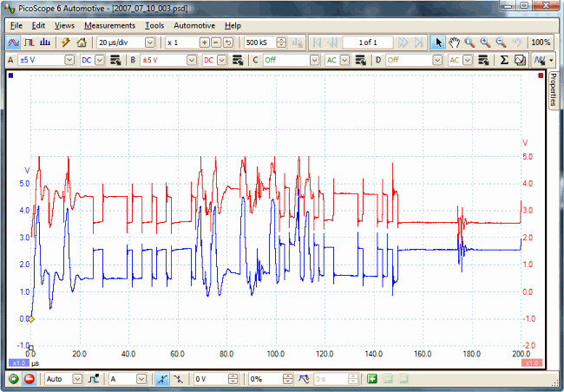Toggle falling edge trigger direction
This screenshot has height=392, width=564.
coord(179,379)
